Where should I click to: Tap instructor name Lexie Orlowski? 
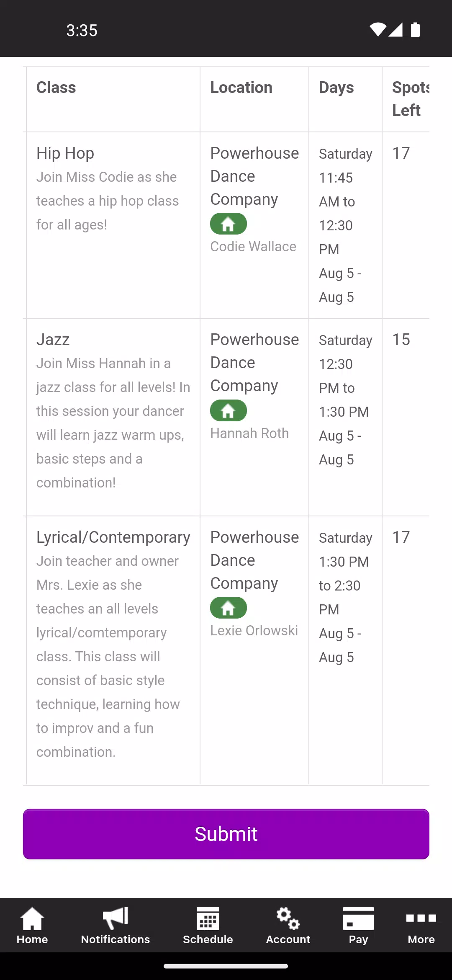pos(254,631)
